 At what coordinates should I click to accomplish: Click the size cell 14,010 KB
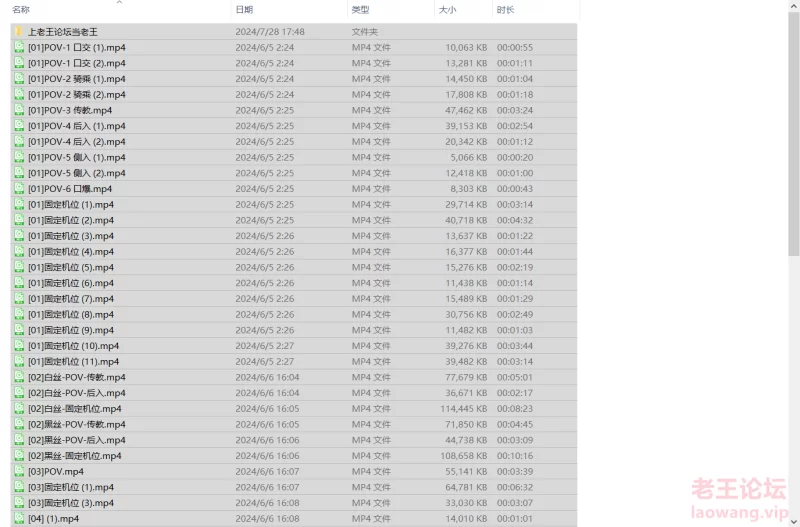pos(466,519)
